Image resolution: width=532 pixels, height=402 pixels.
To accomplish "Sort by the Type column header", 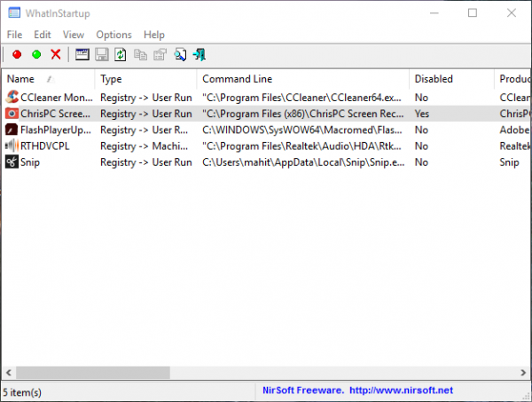I will pyautogui.click(x=146, y=79).
